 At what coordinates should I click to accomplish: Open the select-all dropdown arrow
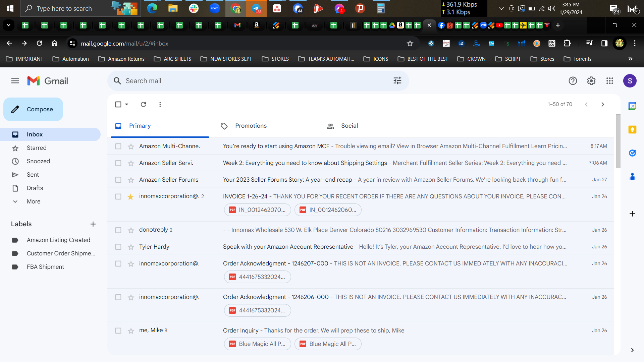pyautogui.click(x=126, y=104)
